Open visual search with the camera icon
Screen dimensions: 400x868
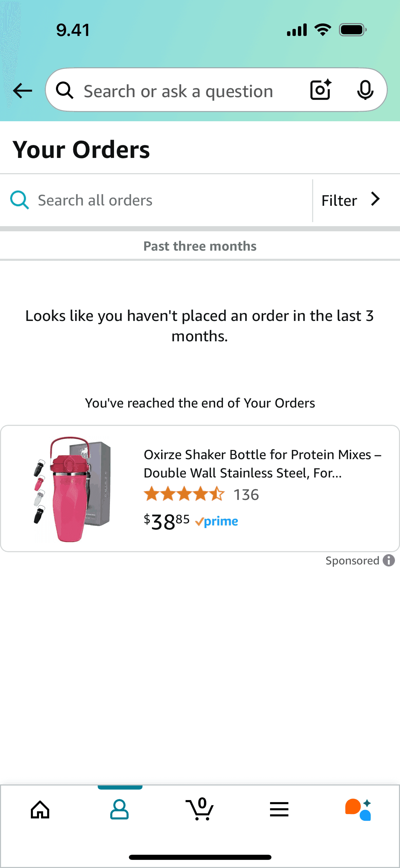point(319,90)
